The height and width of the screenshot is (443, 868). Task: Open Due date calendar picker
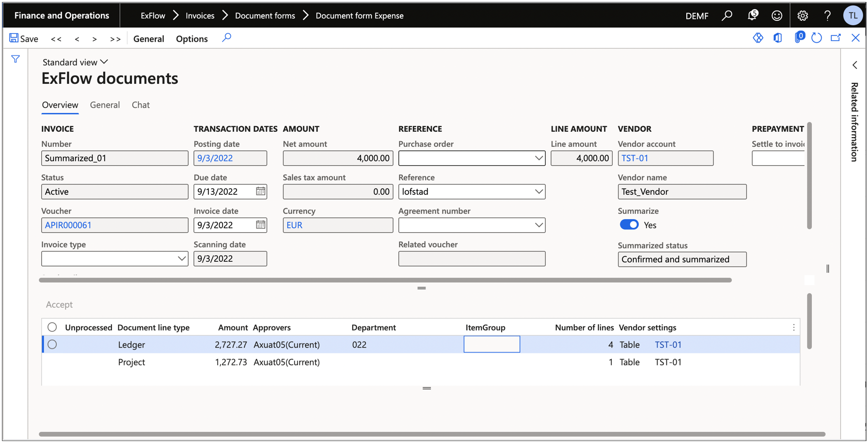[x=261, y=191]
